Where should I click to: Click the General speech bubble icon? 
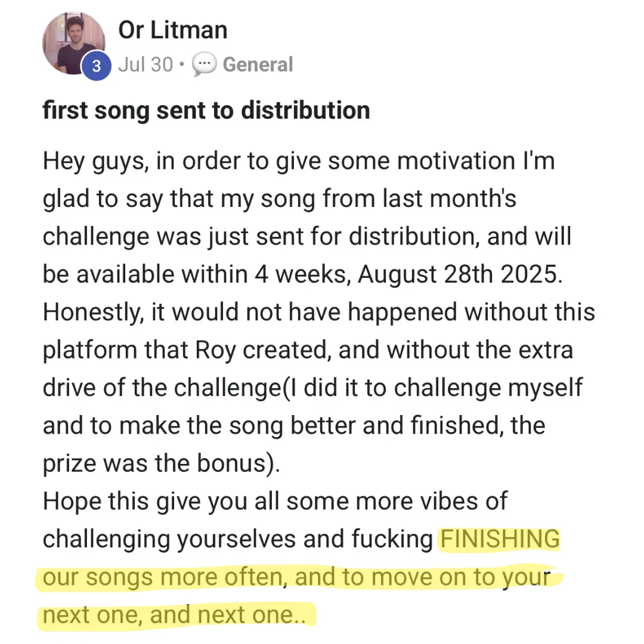point(204,65)
